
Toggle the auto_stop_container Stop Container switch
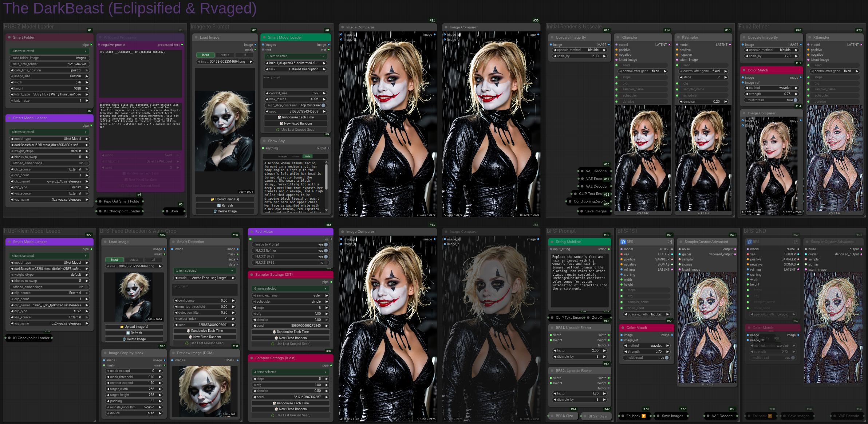(323, 105)
